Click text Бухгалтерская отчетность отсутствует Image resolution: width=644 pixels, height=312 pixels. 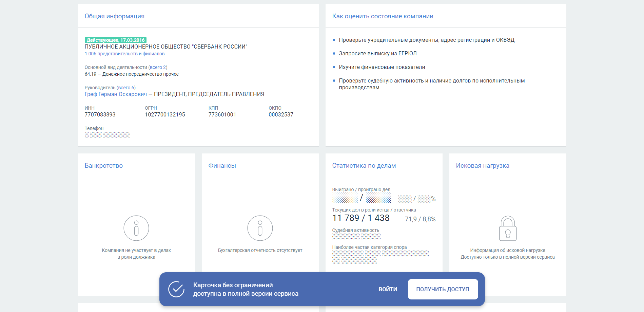pos(260,250)
